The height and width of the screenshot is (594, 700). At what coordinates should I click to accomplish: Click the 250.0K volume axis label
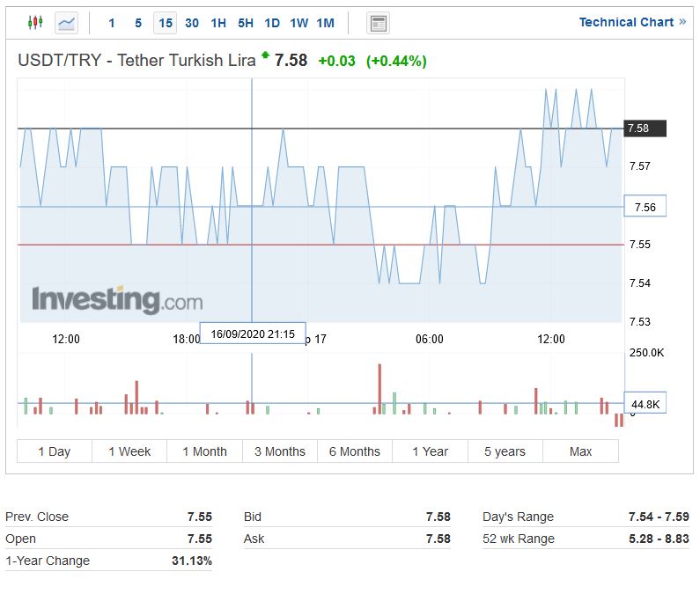[646, 353]
